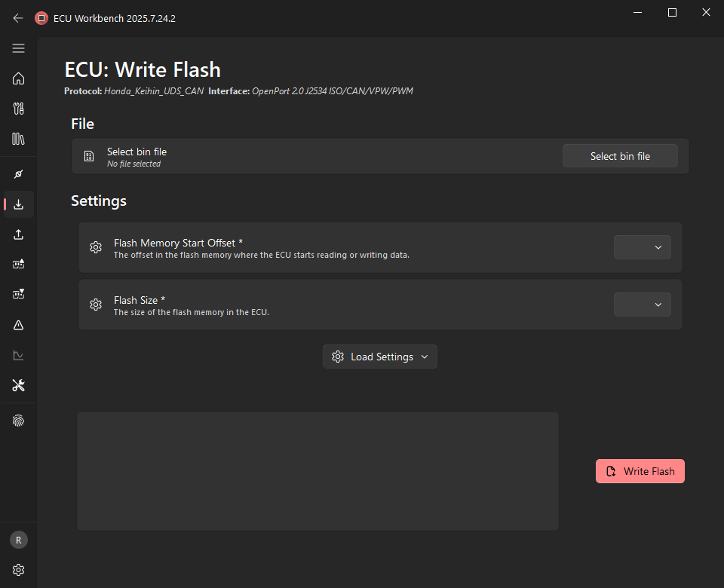Open user profile avatar labeled R
Image resolution: width=724 pixels, height=588 pixels.
[x=18, y=540]
